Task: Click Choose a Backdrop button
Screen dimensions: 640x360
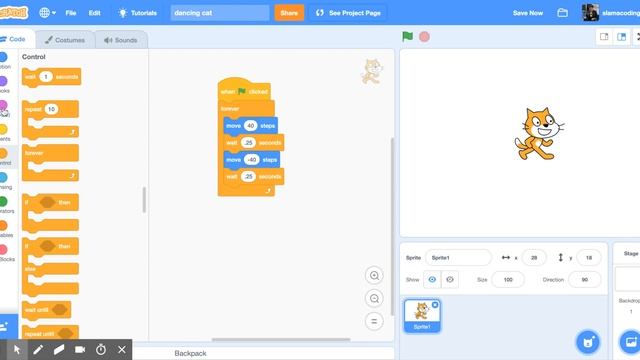Action: pos(630,342)
